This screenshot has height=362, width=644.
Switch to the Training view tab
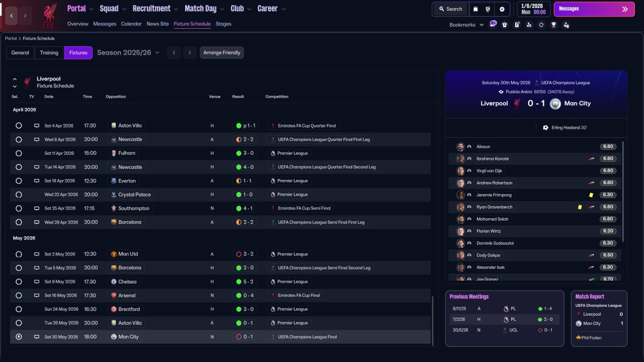49,53
